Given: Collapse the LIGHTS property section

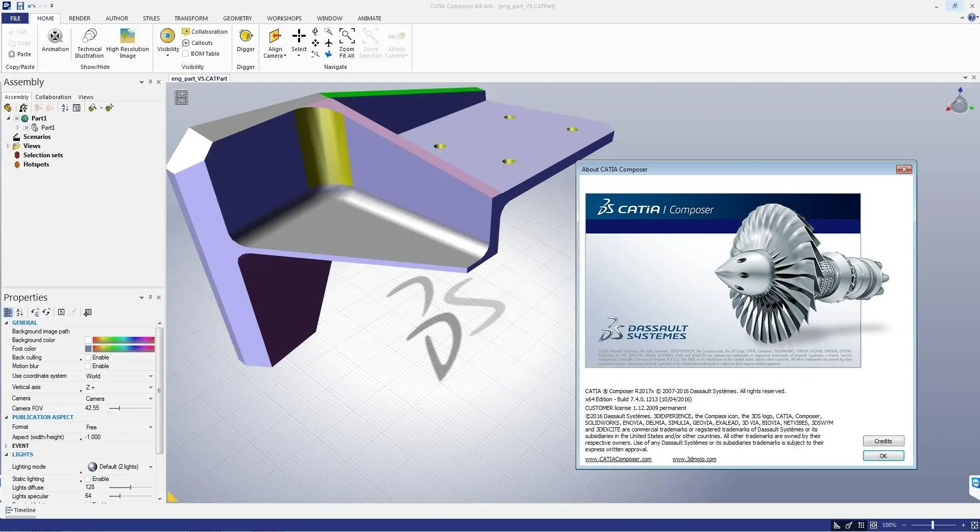Looking at the screenshot, I should coord(7,454).
